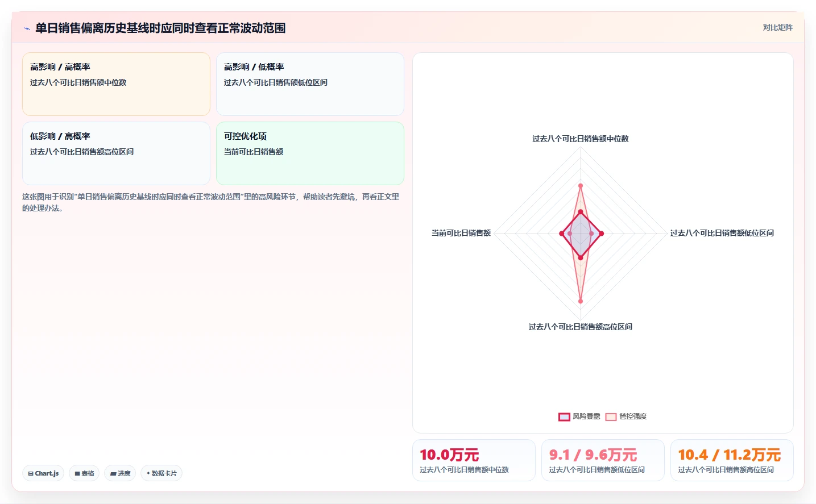
Task: Select the 可控优化项 matrix card
Action: click(310, 153)
